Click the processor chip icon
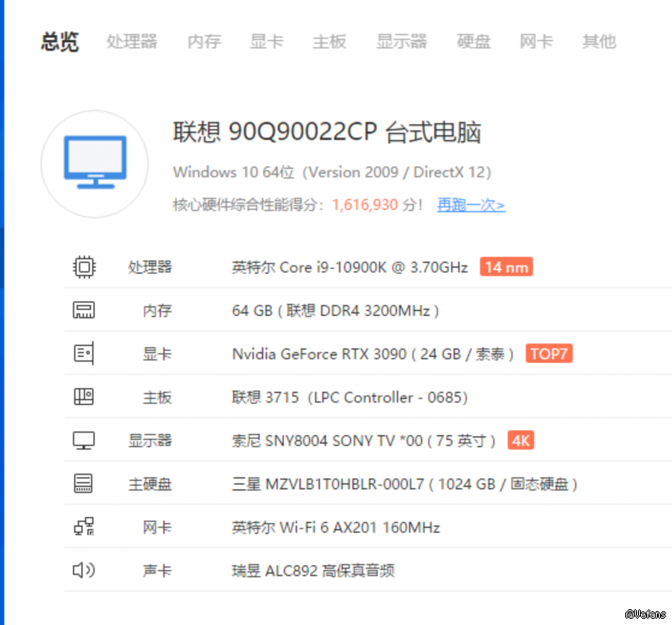672x625 pixels. pyautogui.click(x=84, y=267)
